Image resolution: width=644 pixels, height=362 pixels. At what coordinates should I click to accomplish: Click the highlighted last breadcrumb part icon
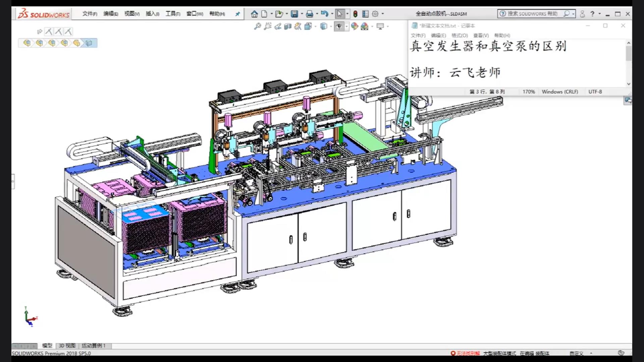[89, 43]
